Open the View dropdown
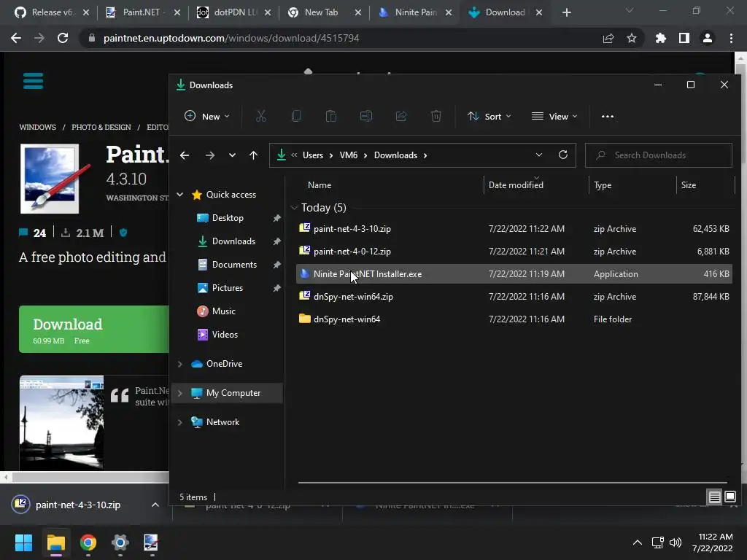 [x=554, y=116]
